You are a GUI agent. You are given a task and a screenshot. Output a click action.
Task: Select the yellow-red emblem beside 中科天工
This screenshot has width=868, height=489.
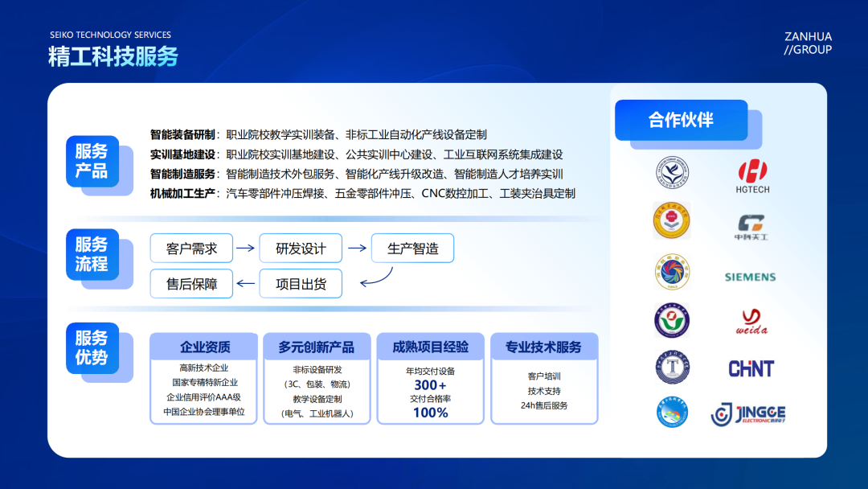[x=671, y=220]
